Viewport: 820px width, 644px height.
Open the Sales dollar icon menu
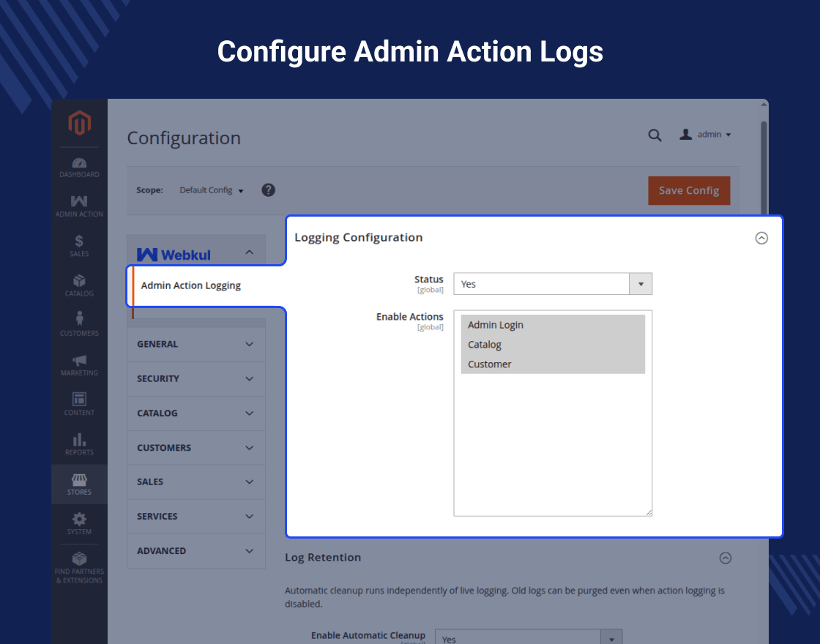click(79, 246)
